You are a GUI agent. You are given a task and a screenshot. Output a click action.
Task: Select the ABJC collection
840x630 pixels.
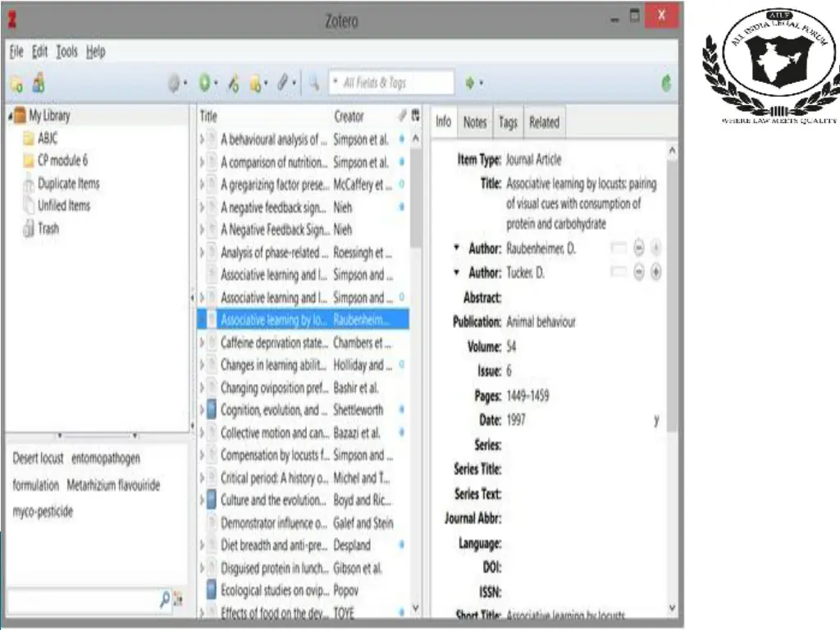pyautogui.click(x=48, y=138)
